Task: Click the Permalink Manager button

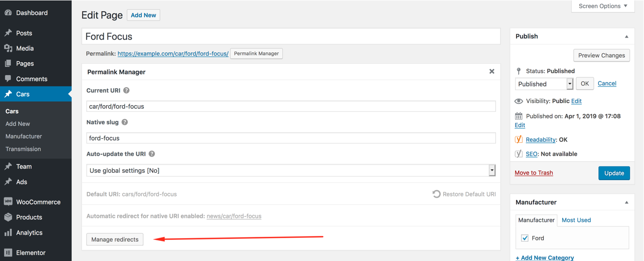Action: pos(256,54)
